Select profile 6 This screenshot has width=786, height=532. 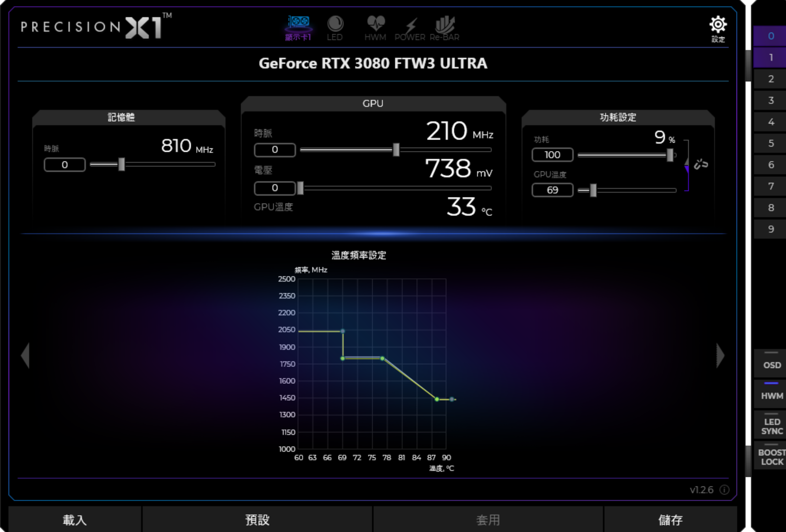click(771, 165)
